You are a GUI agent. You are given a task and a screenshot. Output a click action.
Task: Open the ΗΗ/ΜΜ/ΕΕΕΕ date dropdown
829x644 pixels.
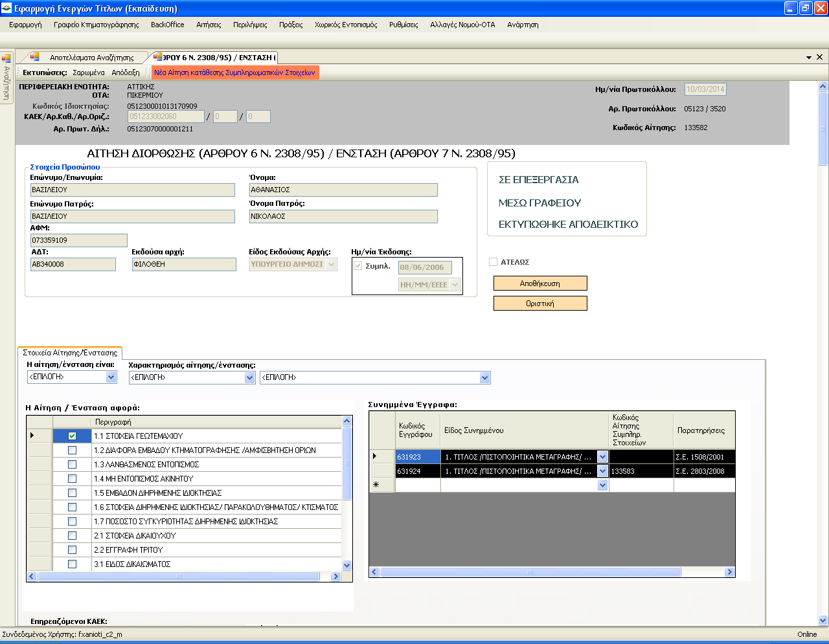click(x=455, y=285)
